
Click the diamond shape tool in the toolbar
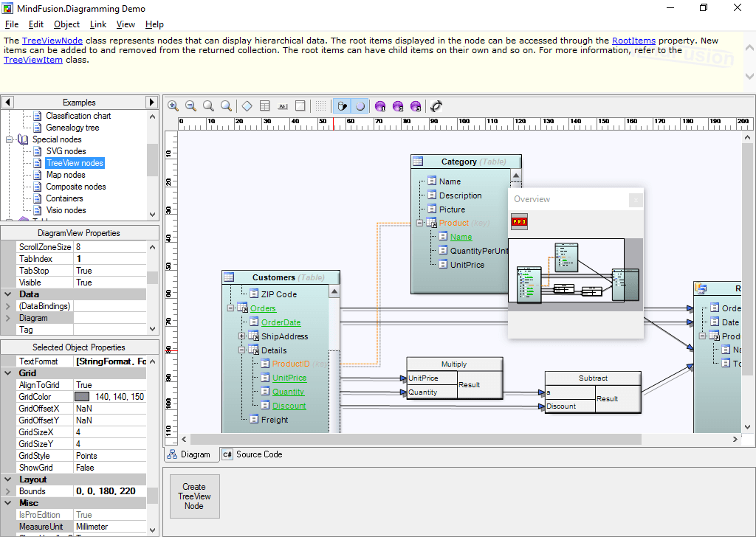coord(246,105)
